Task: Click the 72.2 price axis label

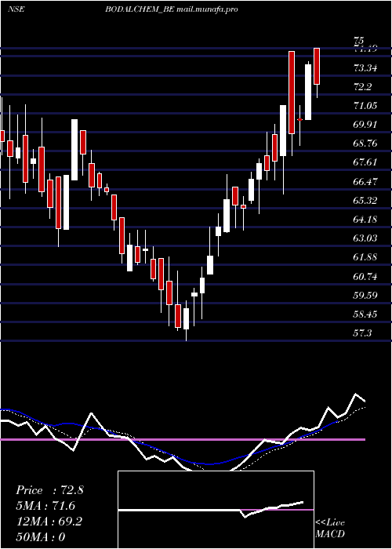Action: 363,87
